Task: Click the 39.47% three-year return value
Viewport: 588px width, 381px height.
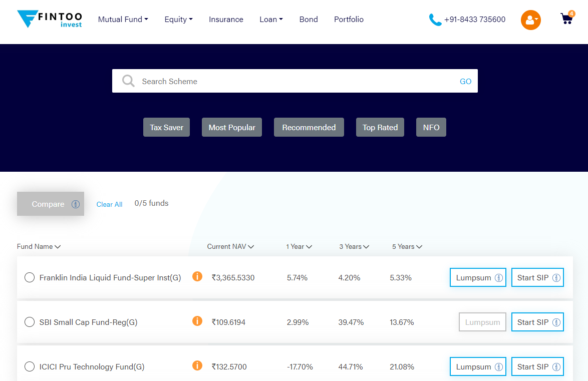Action: 351,322
